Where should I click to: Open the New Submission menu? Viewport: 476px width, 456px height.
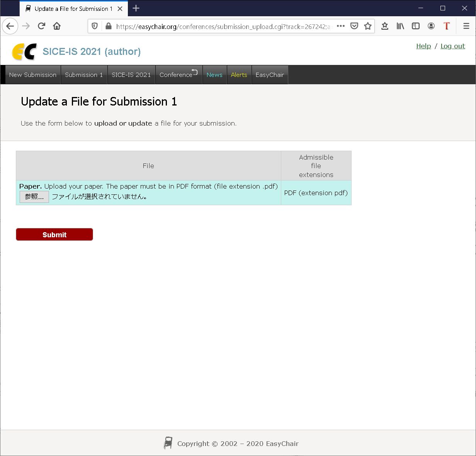click(33, 75)
